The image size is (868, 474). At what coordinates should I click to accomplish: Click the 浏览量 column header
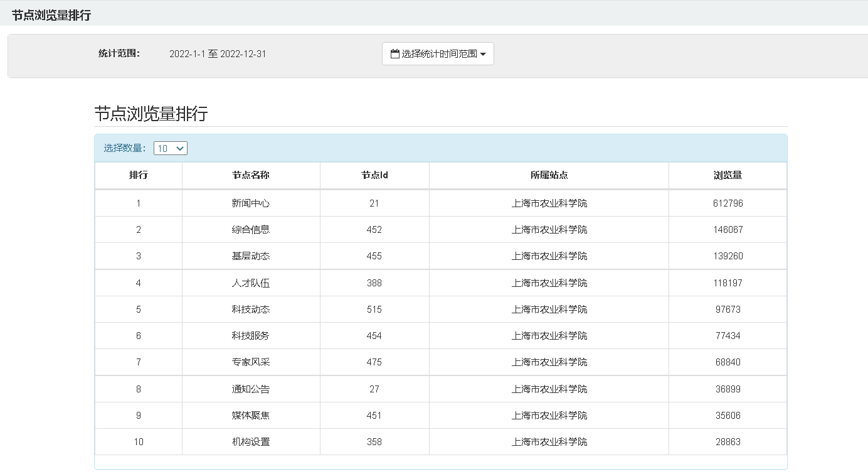(728, 175)
